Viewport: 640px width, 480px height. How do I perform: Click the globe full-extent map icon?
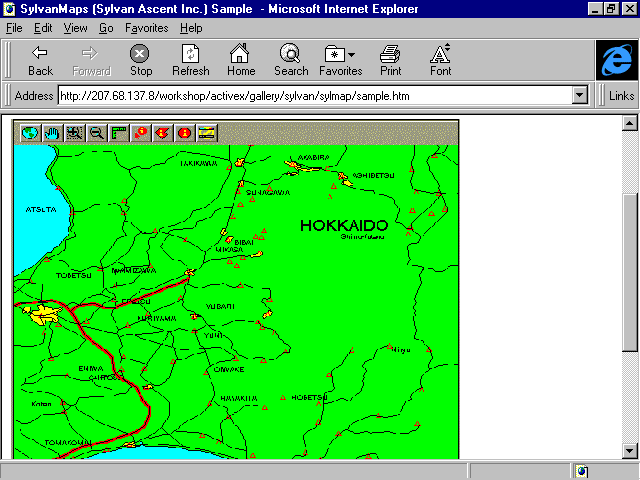pos(30,132)
